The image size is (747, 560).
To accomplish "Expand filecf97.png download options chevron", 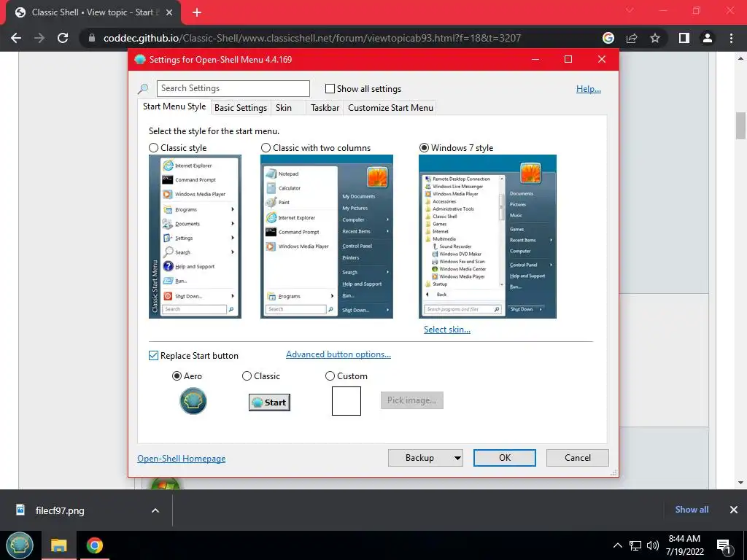I will (x=155, y=510).
